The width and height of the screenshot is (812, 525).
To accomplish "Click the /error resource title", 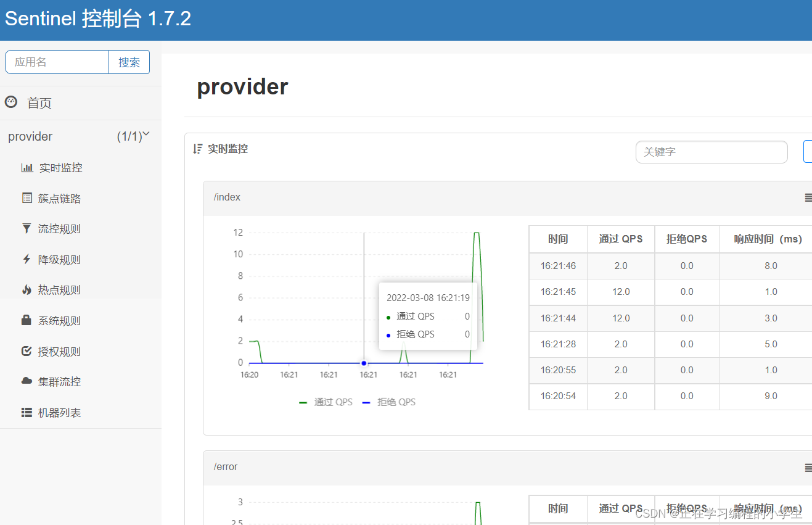I will click(226, 467).
